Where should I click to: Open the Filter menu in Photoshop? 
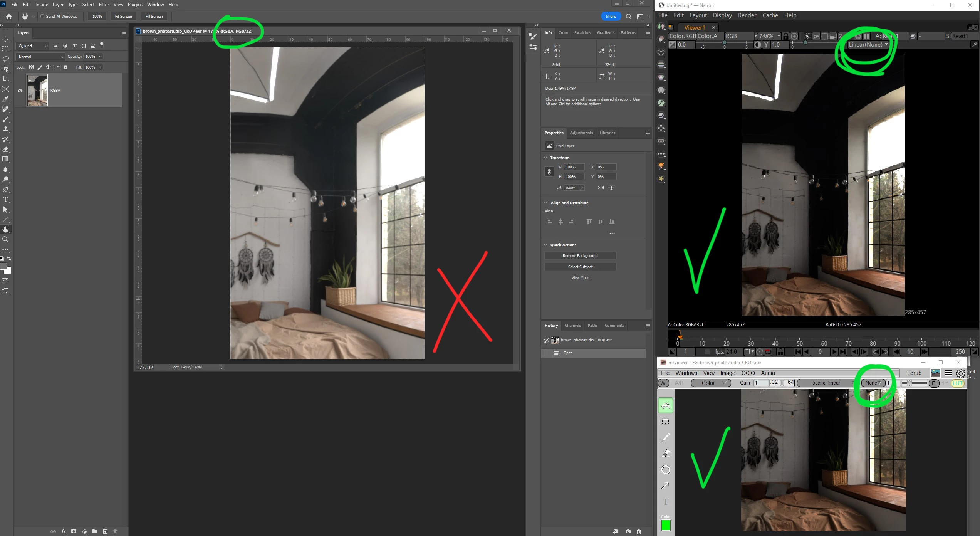(x=104, y=5)
